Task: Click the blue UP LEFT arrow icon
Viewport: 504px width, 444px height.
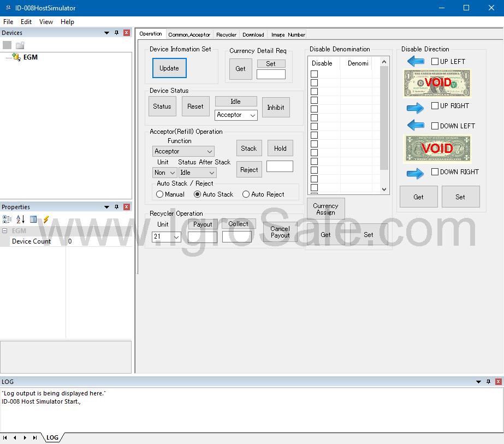Action: [416, 61]
